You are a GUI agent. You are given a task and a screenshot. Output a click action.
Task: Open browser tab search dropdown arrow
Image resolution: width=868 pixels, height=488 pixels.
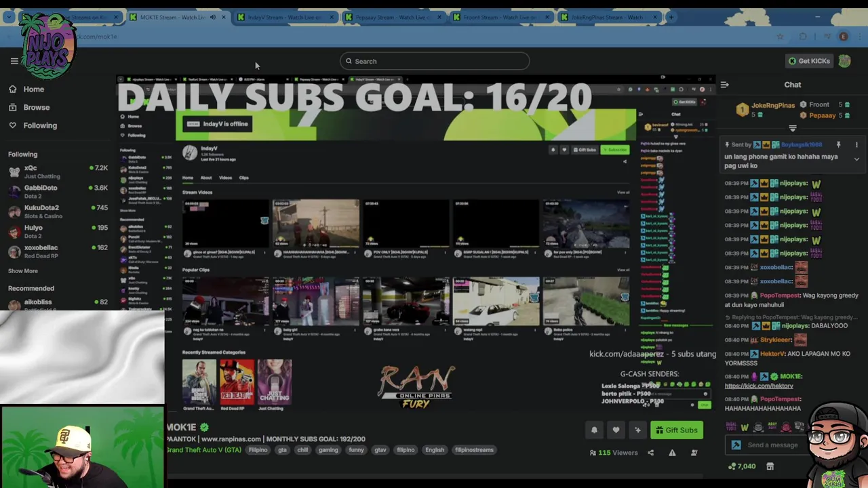8,17
